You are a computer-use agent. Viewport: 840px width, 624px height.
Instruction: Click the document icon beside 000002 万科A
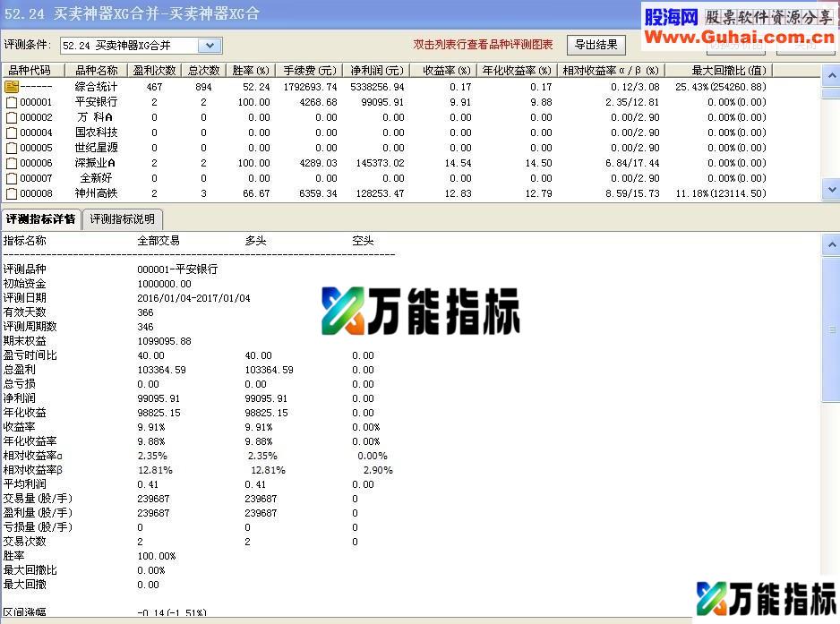(13, 116)
